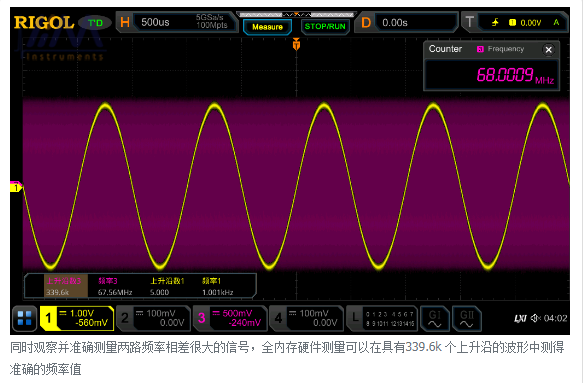Click the channel 1 ground level marker
The width and height of the screenshot is (583, 383).
[16, 186]
